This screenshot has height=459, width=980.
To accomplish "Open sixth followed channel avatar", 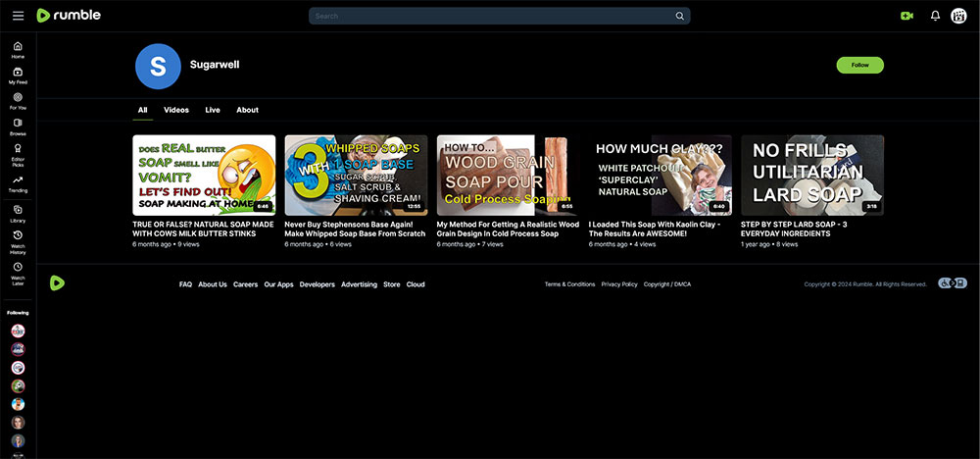I will click(18, 422).
